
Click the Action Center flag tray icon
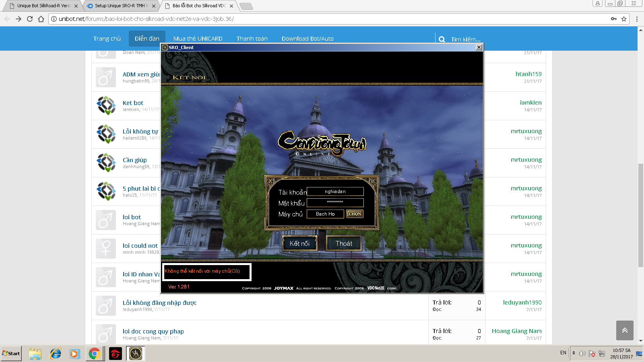click(592, 354)
